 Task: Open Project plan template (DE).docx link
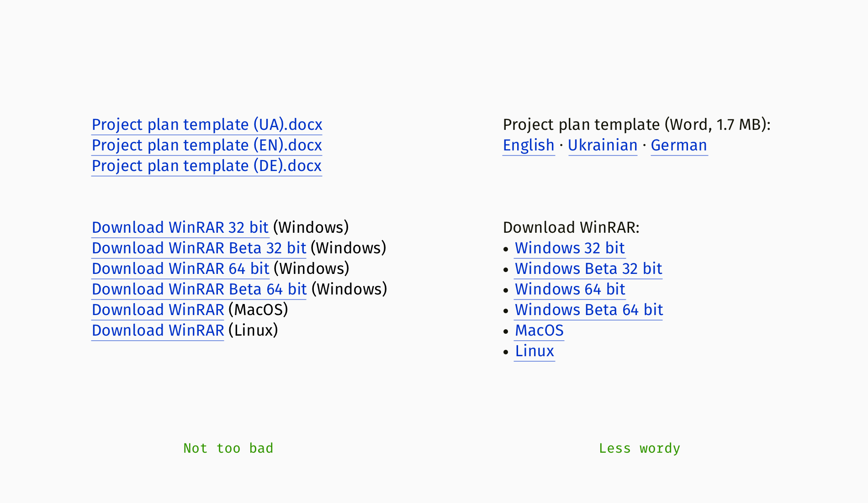207,166
